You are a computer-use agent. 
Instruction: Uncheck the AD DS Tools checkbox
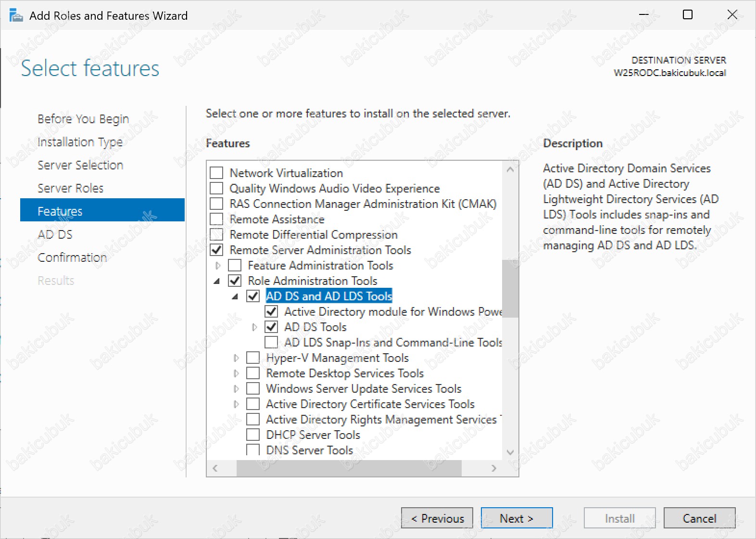(x=271, y=327)
